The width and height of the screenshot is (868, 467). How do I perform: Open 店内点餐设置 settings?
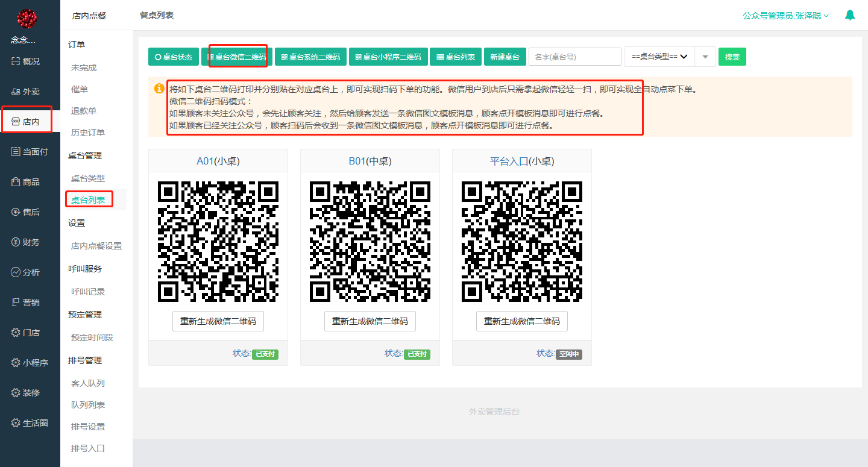coord(96,246)
